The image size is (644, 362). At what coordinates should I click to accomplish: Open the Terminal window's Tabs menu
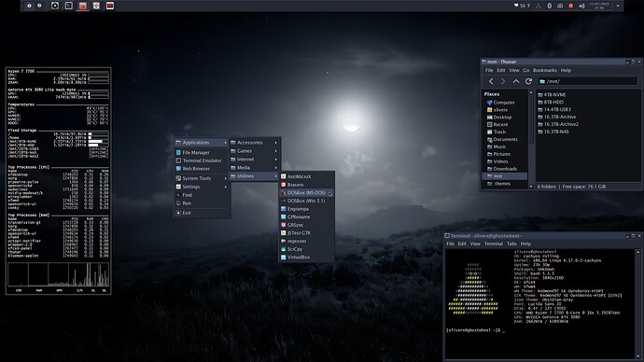click(511, 244)
